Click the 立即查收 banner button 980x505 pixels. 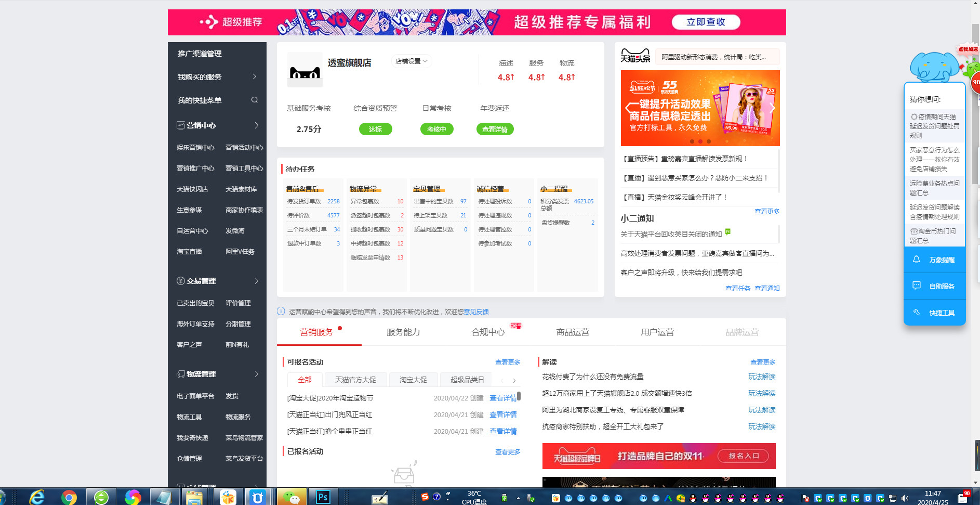point(706,22)
